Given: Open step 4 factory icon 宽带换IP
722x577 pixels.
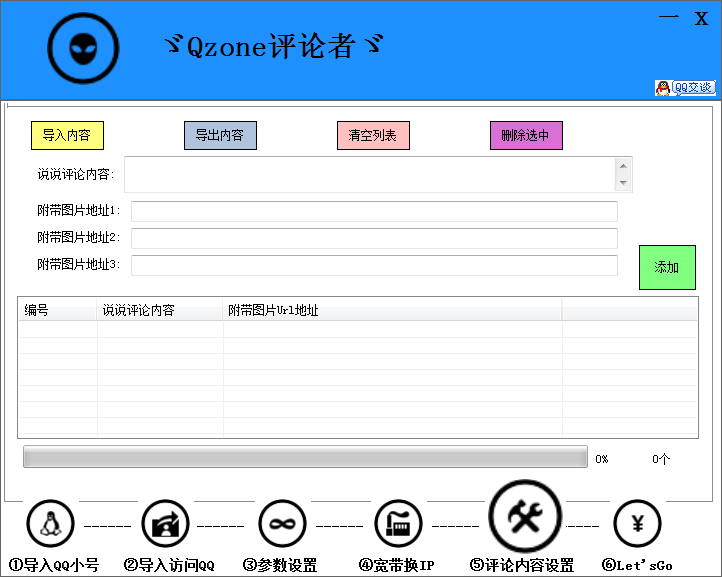Looking at the screenshot, I should tap(398, 524).
